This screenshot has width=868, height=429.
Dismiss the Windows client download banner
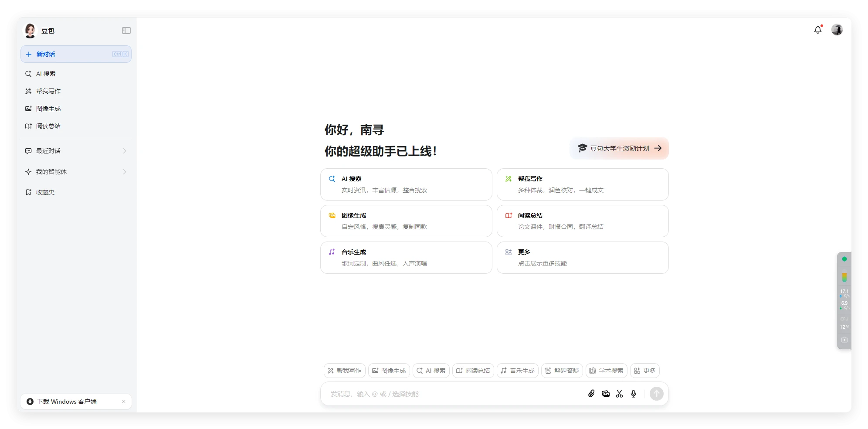click(x=124, y=402)
